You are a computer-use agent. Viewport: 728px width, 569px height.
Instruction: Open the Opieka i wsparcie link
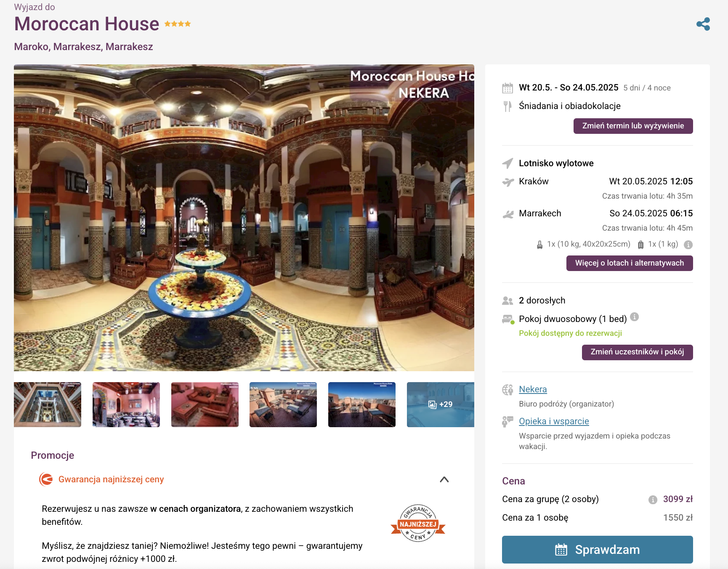tap(554, 421)
